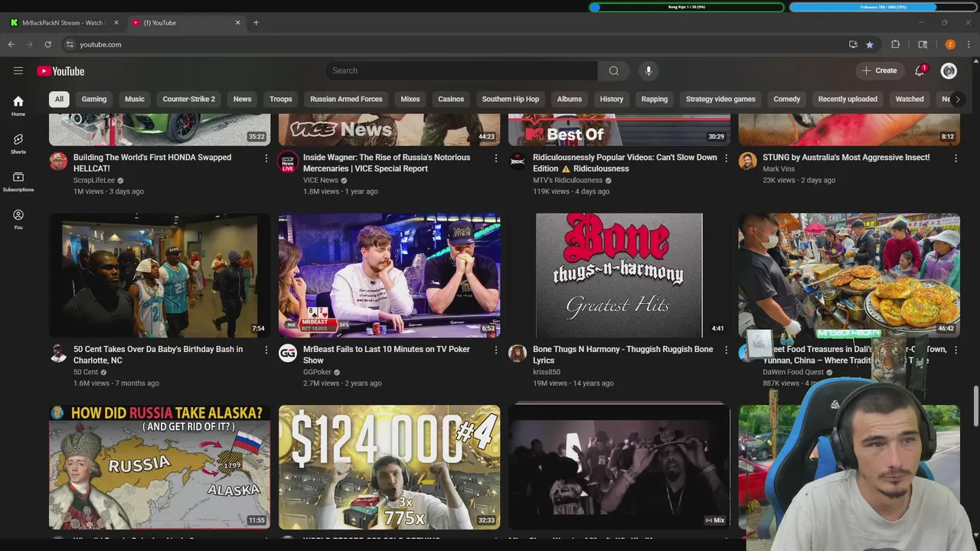Open VICE News channel avatar
Viewport: 980px width, 551px height.
pyautogui.click(x=288, y=161)
